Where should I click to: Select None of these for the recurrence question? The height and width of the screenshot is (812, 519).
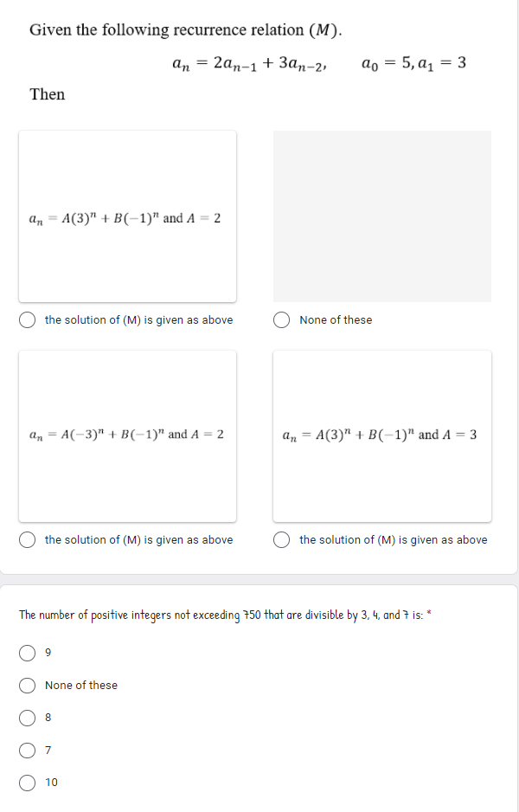point(281,319)
